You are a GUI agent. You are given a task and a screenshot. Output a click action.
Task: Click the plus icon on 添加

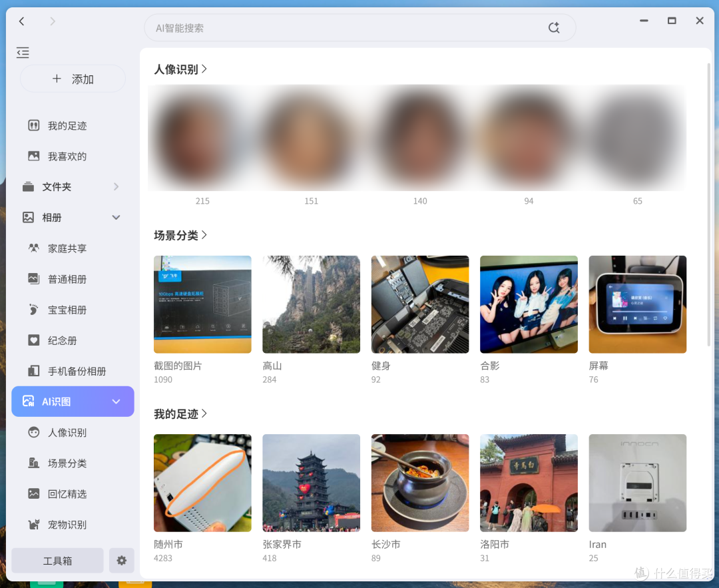57,79
